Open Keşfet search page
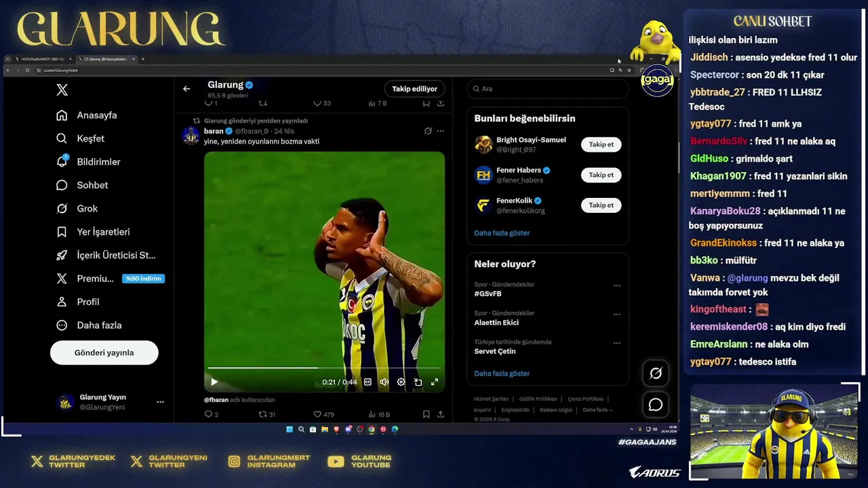This screenshot has height=488, width=868. coord(81,138)
